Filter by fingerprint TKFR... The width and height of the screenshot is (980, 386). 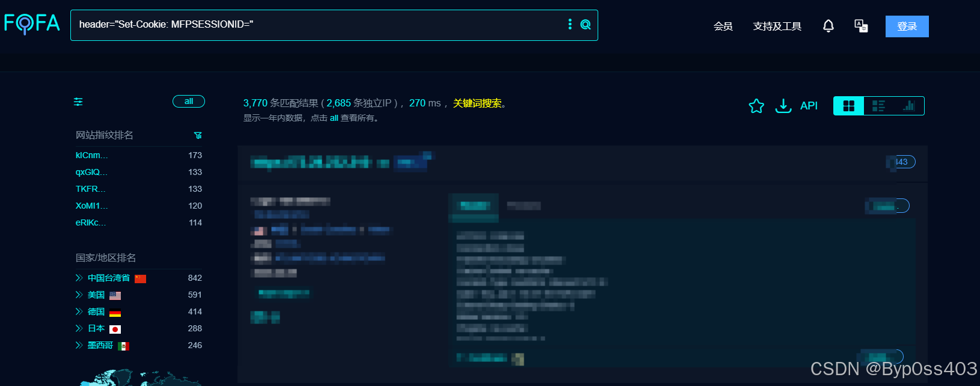90,189
